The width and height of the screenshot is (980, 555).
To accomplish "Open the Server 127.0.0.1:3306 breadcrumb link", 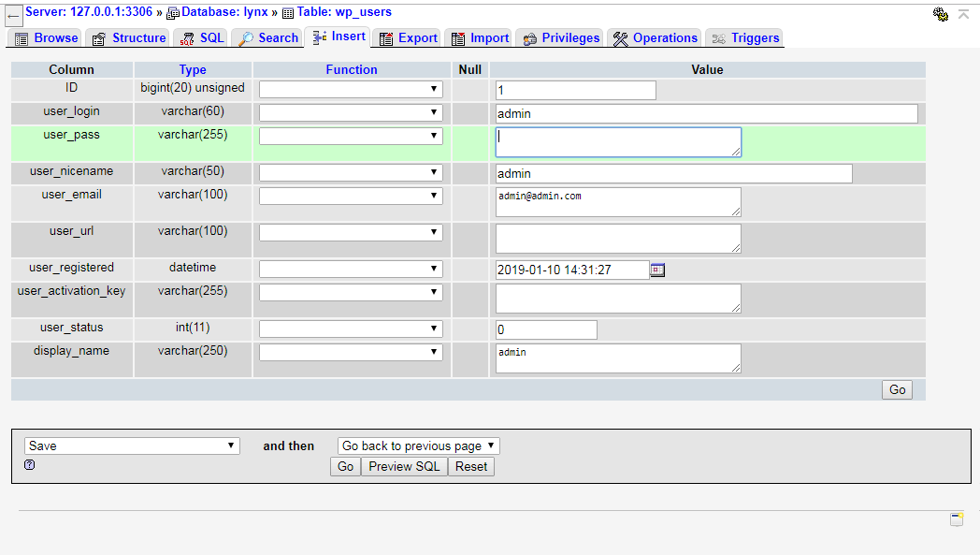I will click(89, 12).
